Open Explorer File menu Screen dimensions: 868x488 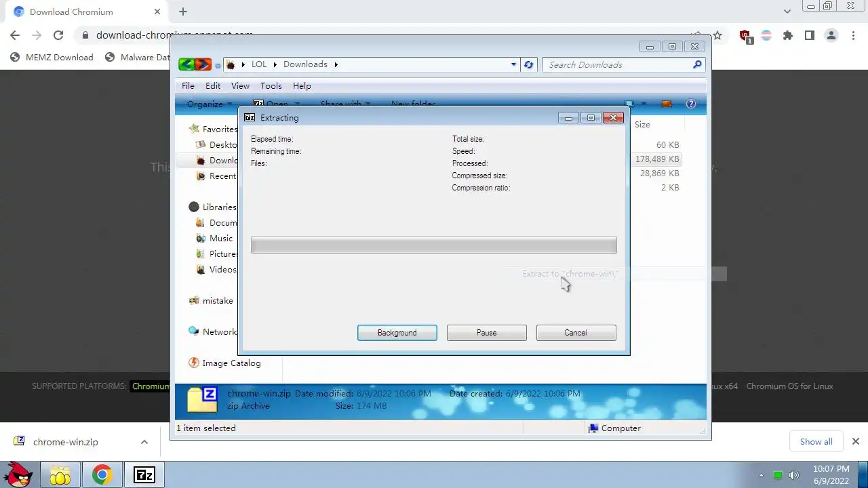[x=188, y=86]
